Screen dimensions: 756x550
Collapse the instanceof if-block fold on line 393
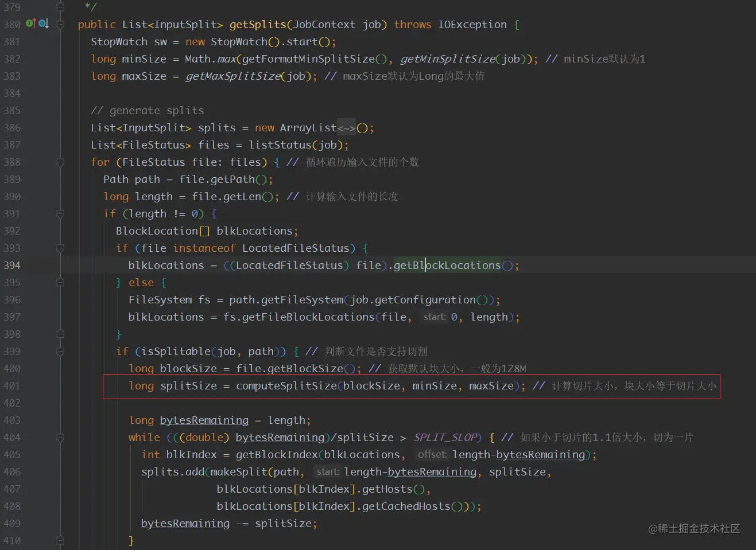[x=60, y=248]
